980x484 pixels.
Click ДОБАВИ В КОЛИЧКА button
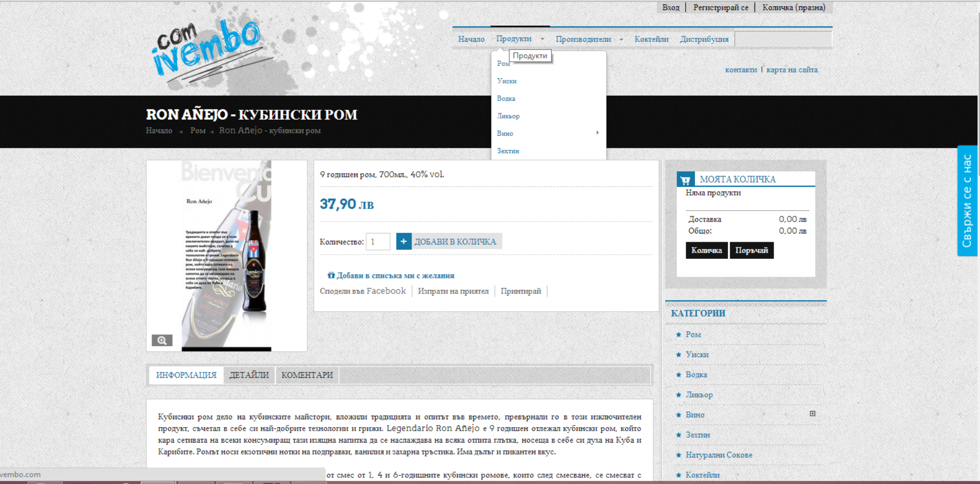[449, 241]
